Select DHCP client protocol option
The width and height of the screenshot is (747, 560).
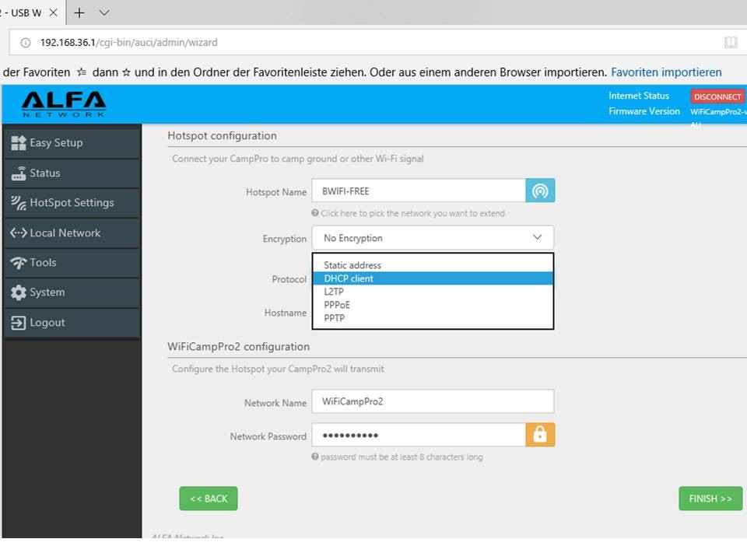tap(433, 278)
